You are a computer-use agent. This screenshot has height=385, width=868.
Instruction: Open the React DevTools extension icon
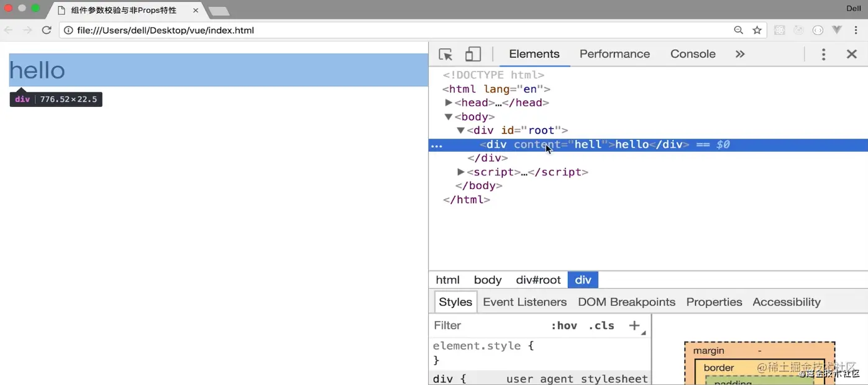[x=780, y=30]
